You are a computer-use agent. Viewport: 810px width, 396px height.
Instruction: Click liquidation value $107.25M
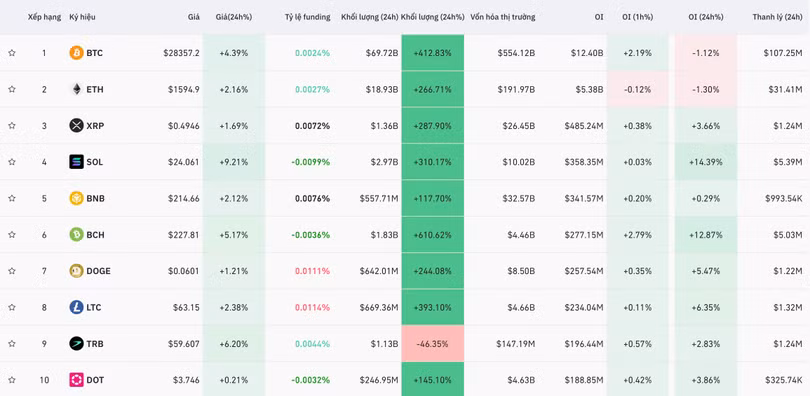[x=783, y=53]
